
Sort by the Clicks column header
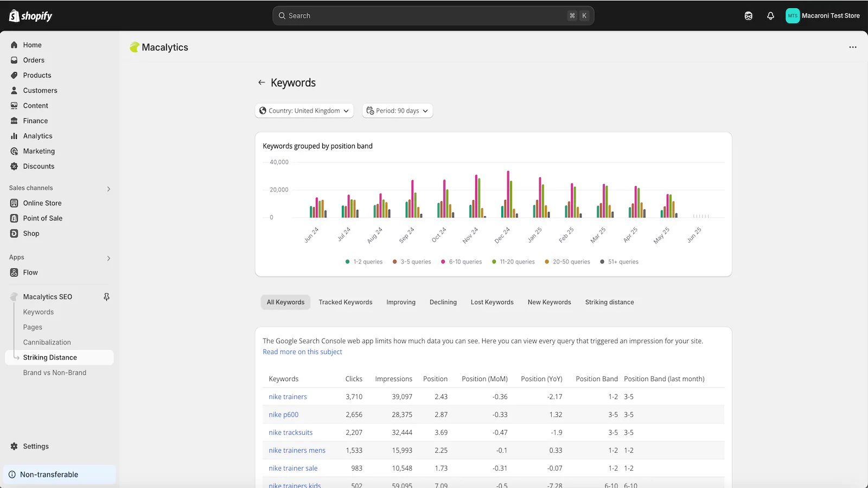point(354,379)
